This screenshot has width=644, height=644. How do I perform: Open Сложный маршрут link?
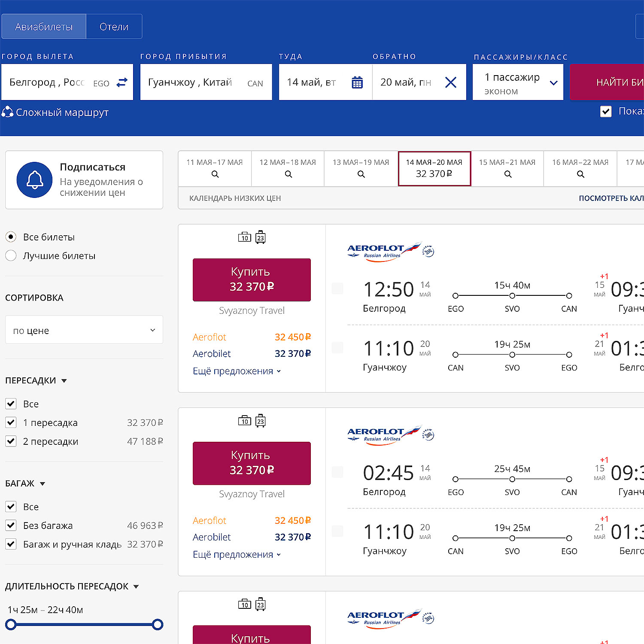pyautogui.click(x=62, y=112)
